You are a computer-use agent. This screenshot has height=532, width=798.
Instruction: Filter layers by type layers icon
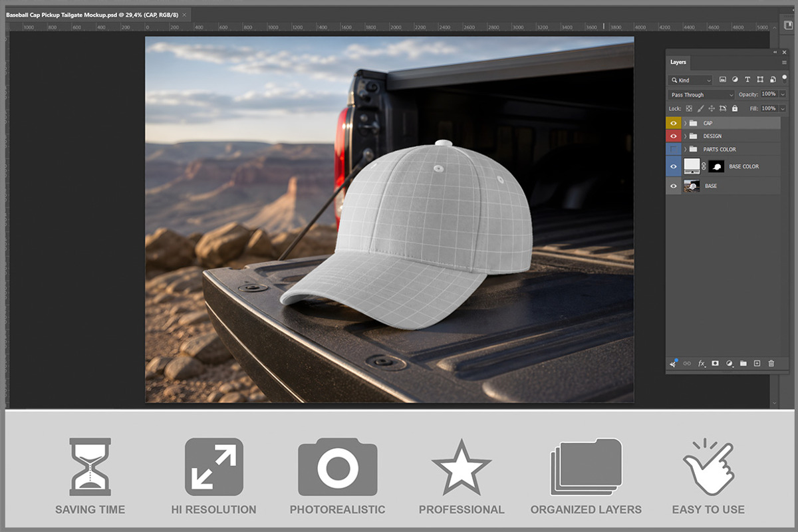pyautogui.click(x=747, y=80)
